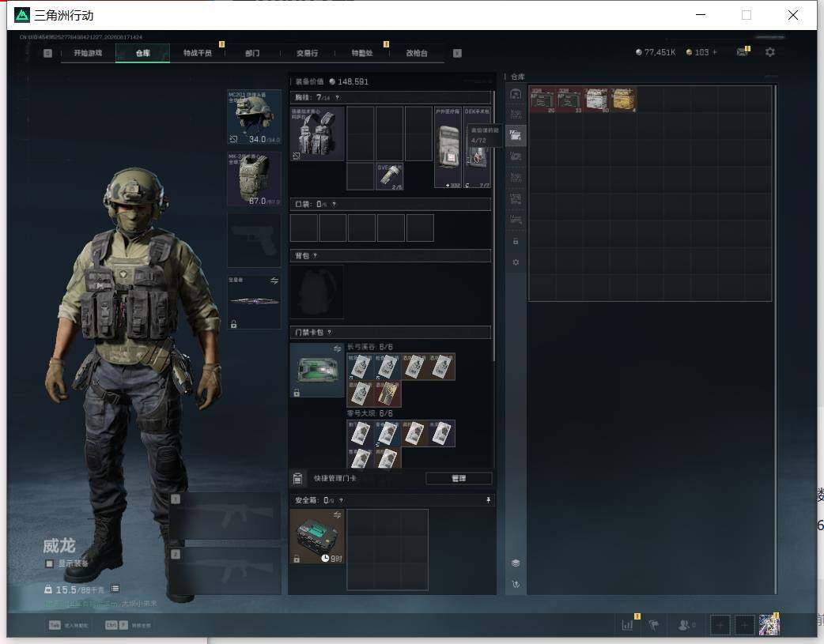Select the top warehouse category icon
Viewport: 824px width, 644px height.
click(516, 94)
